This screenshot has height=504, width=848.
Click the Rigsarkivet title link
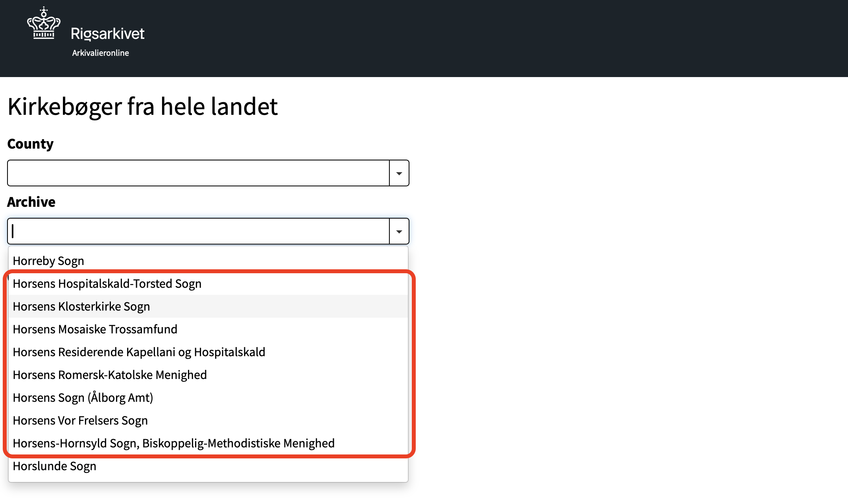click(107, 34)
